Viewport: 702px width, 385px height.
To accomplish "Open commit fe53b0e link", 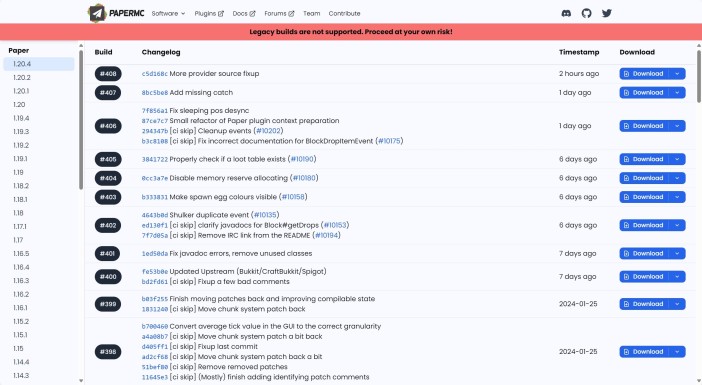I will (x=154, y=272).
